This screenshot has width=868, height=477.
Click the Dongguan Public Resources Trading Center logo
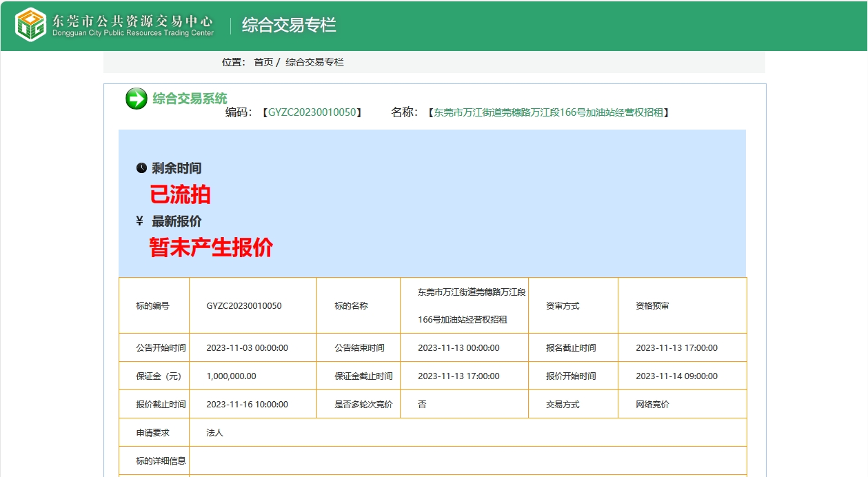pyautogui.click(x=114, y=25)
